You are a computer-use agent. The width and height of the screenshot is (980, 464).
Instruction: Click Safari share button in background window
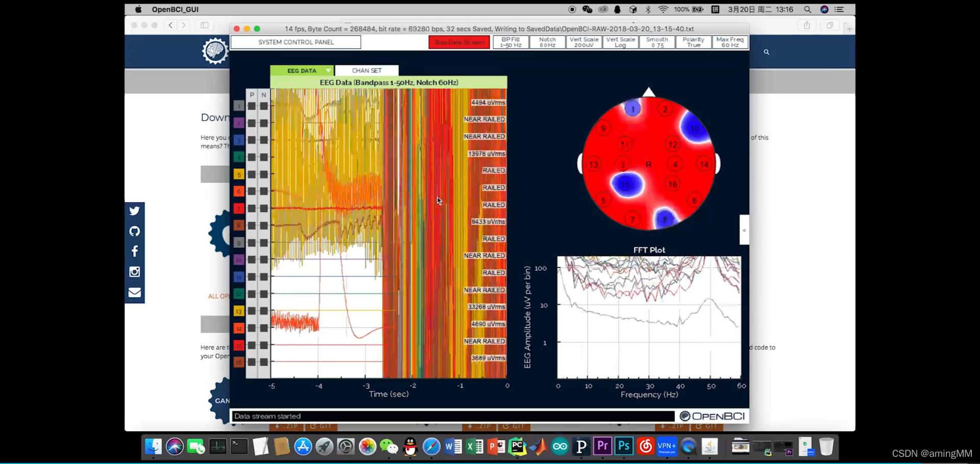(x=807, y=25)
